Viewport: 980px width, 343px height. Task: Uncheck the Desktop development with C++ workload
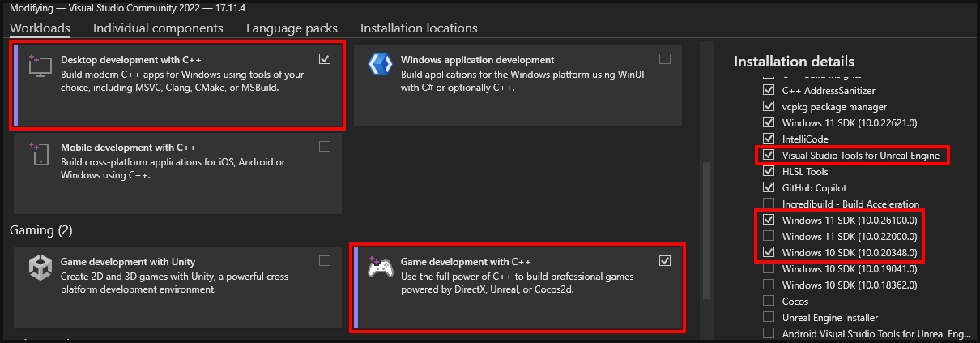click(x=325, y=59)
